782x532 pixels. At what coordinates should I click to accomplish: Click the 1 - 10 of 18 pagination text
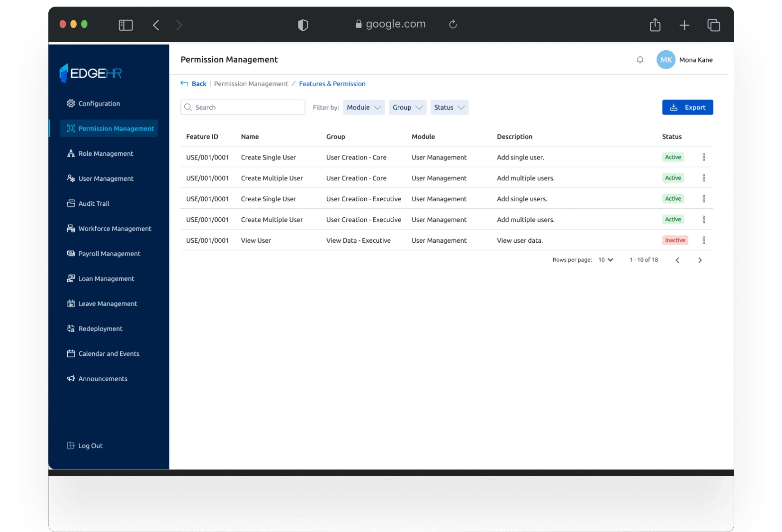tap(644, 260)
